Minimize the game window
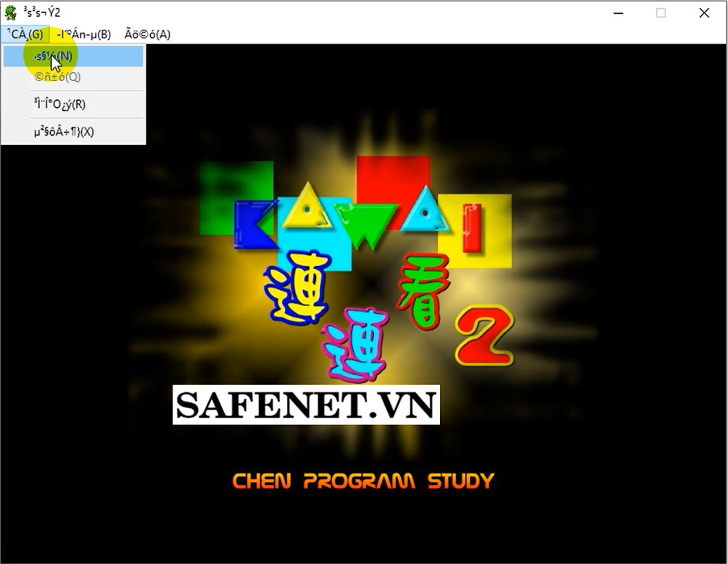 (618, 13)
